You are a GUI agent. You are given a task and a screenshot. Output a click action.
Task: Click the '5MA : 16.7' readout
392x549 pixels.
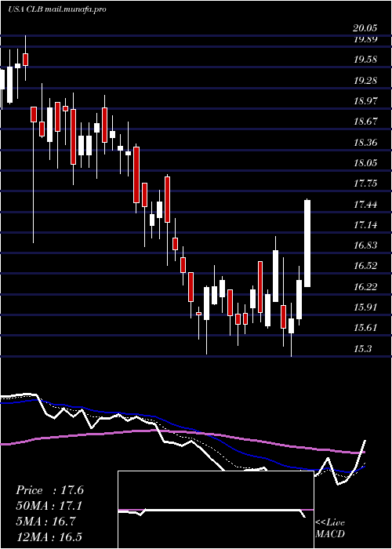pos(45,522)
